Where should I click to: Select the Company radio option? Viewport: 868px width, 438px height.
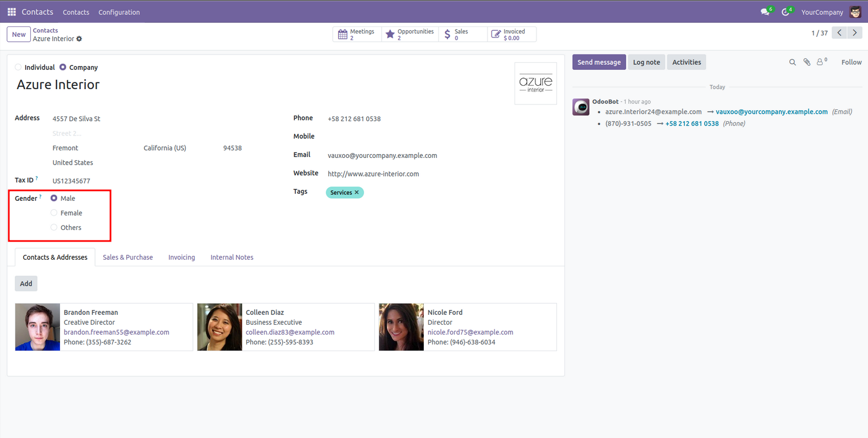pos(63,67)
